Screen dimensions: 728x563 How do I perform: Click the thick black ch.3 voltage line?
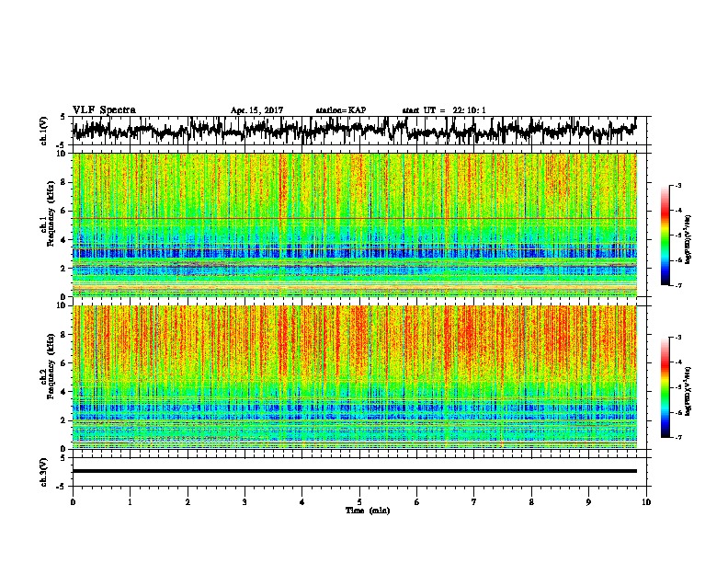click(x=355, y=471)
